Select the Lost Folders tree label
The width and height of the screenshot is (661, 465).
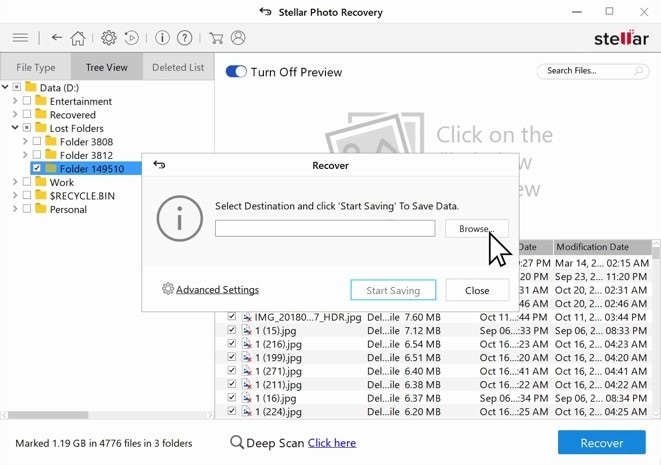76,128
